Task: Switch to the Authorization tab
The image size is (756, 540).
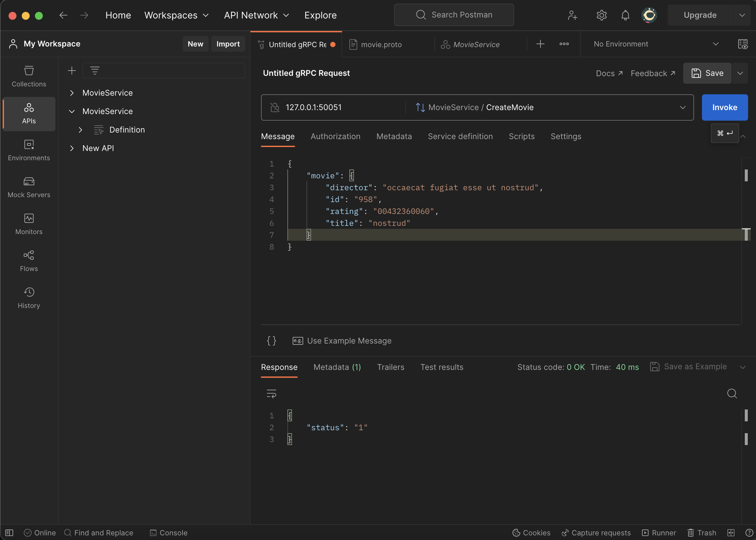Action: pyautogui.click(x=335, y=136)
